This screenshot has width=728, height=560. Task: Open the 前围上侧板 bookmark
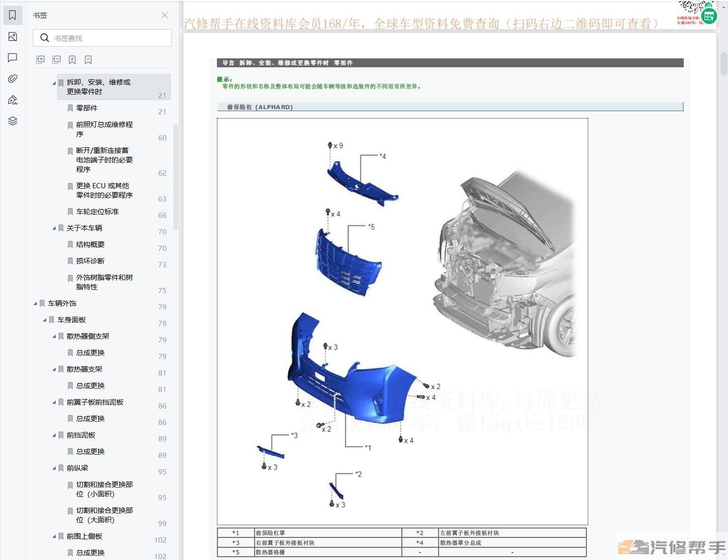click(x=84, y=536)
